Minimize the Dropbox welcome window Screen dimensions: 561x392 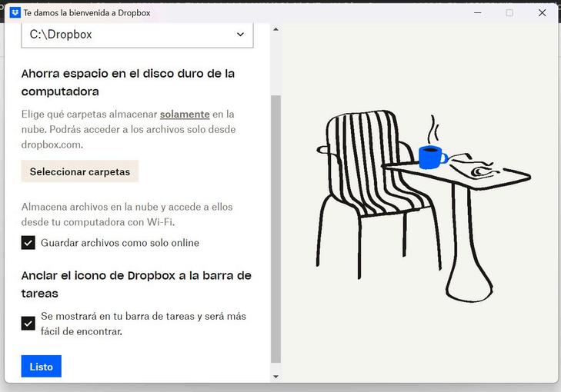[478, 13]
